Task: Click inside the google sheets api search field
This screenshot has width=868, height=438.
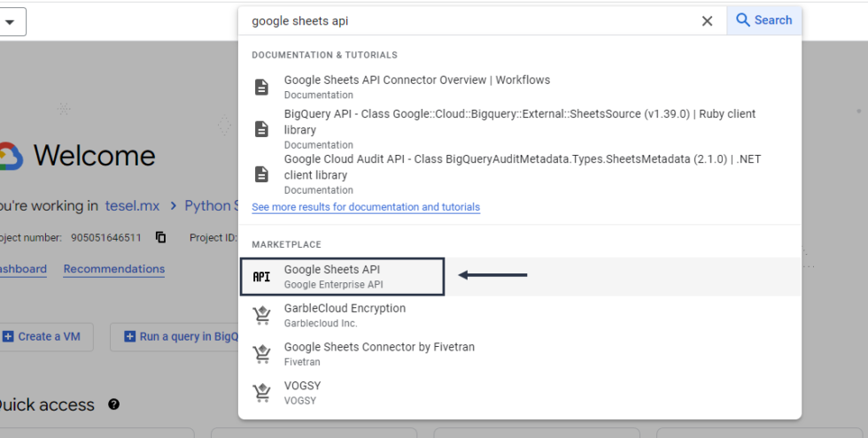Action: pyautogui.click(x=469, y=20)
